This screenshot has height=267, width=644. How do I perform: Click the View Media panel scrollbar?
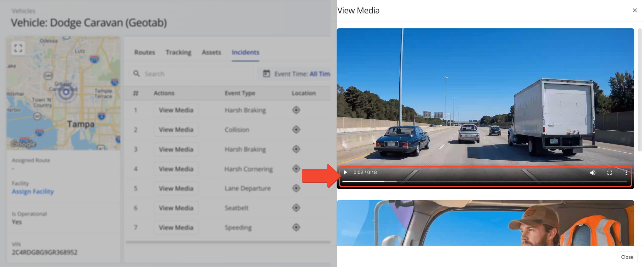(x=640, y=90)
